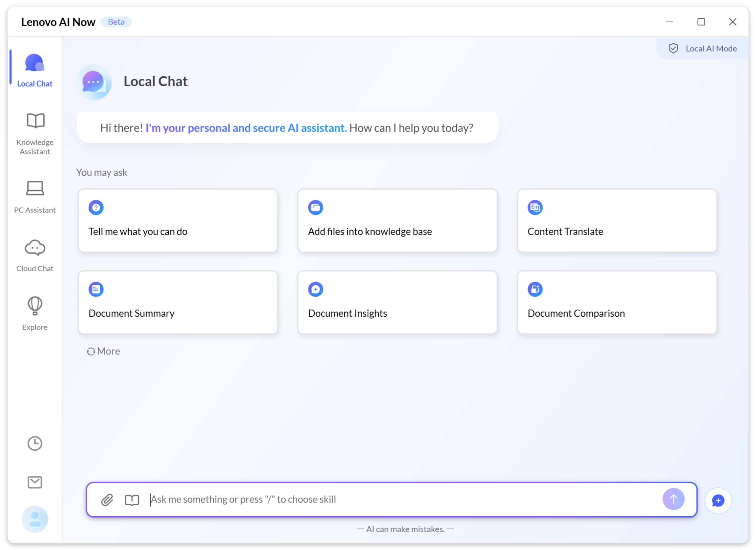Load more suggestions with the More control
This screenshot has width=756, height=550.
point(103,351)
